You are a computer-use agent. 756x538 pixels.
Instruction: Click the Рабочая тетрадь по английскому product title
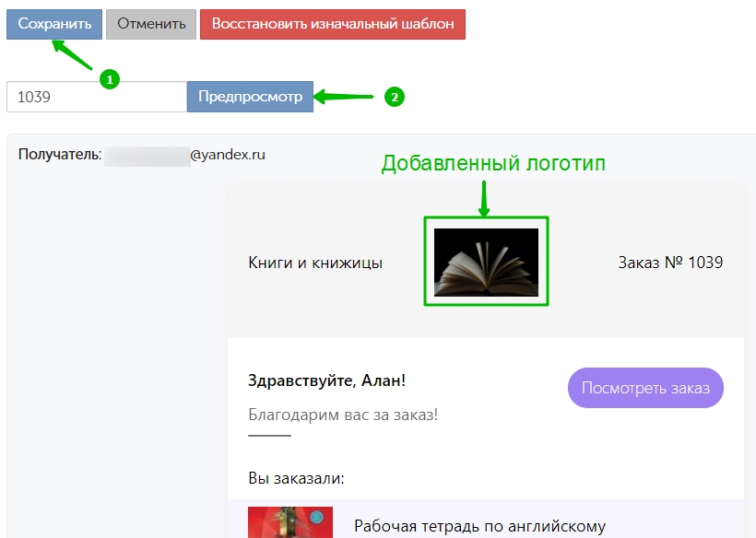click(479, 526)
